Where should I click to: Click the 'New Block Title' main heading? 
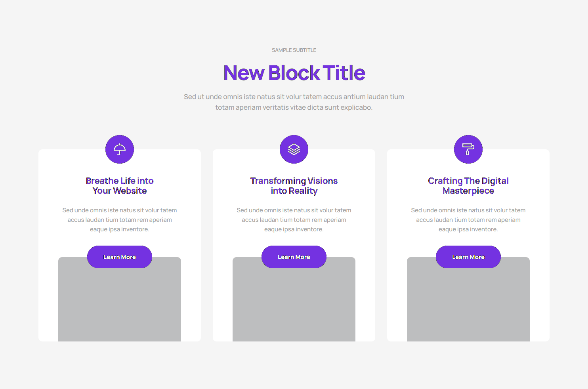(294, 73)
